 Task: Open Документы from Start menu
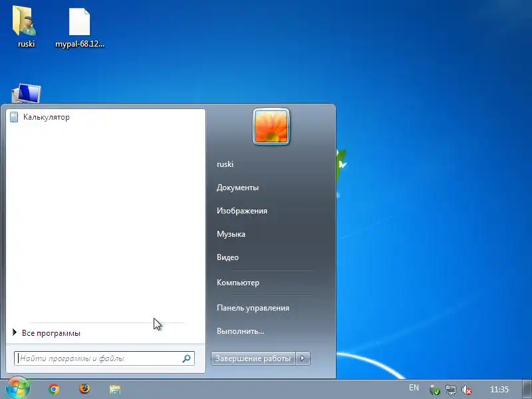(x=237, y=188)
